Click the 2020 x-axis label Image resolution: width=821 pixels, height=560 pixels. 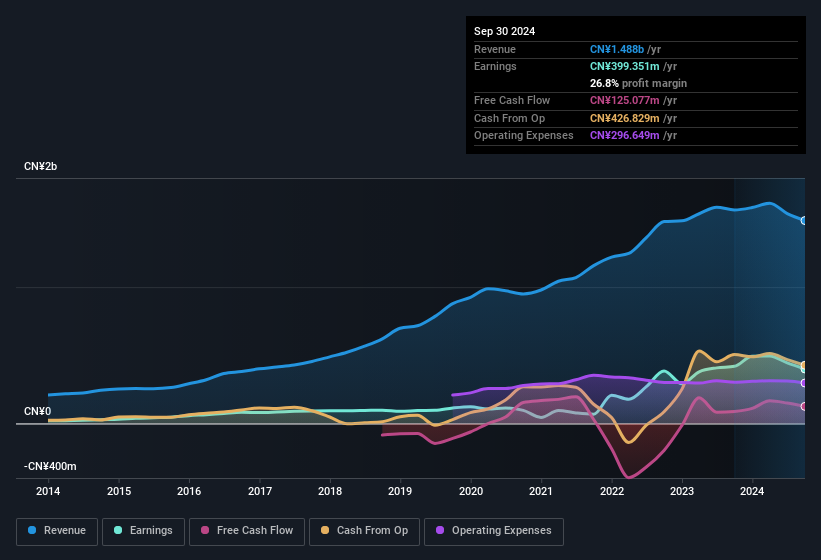coord(471,491)
